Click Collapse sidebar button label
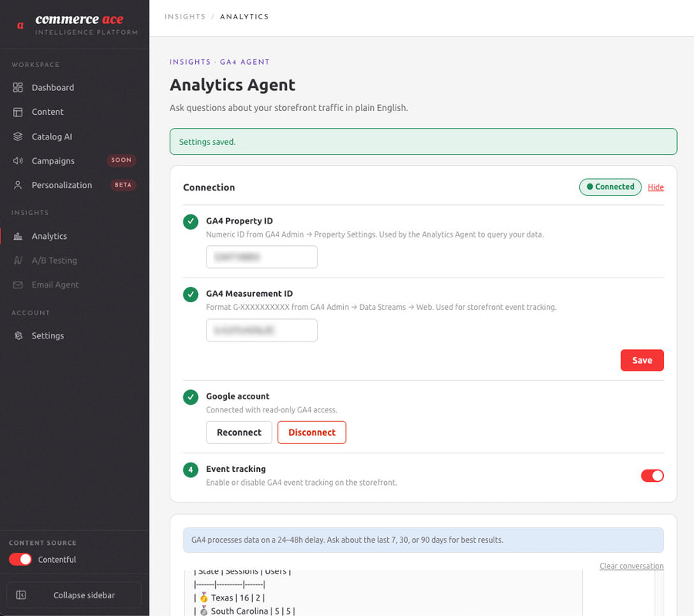The image size is (694, 616). (84, 595)
